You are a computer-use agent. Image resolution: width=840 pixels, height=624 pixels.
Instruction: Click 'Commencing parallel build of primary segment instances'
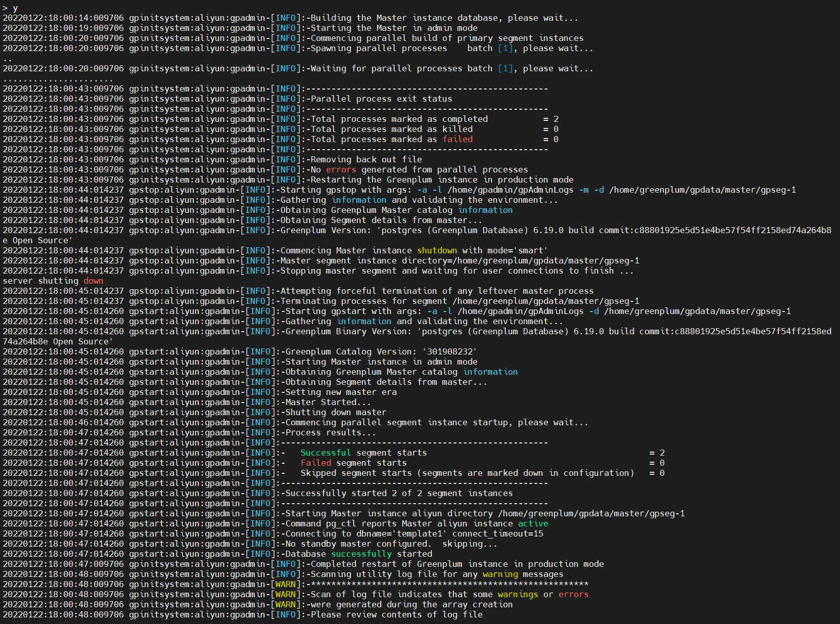point(447,38)
